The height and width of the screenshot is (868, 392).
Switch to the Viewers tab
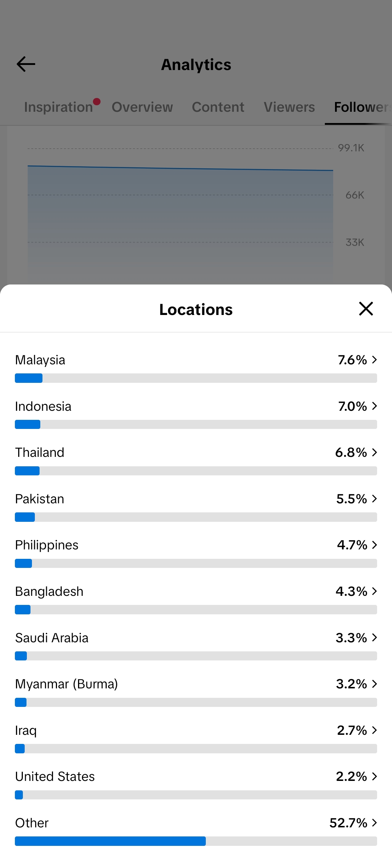pos(289,107)
